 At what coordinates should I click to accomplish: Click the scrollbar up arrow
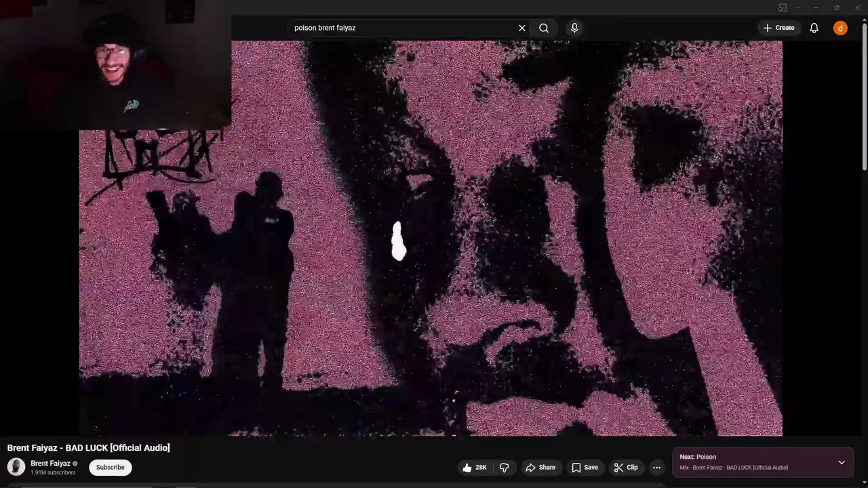864,18
